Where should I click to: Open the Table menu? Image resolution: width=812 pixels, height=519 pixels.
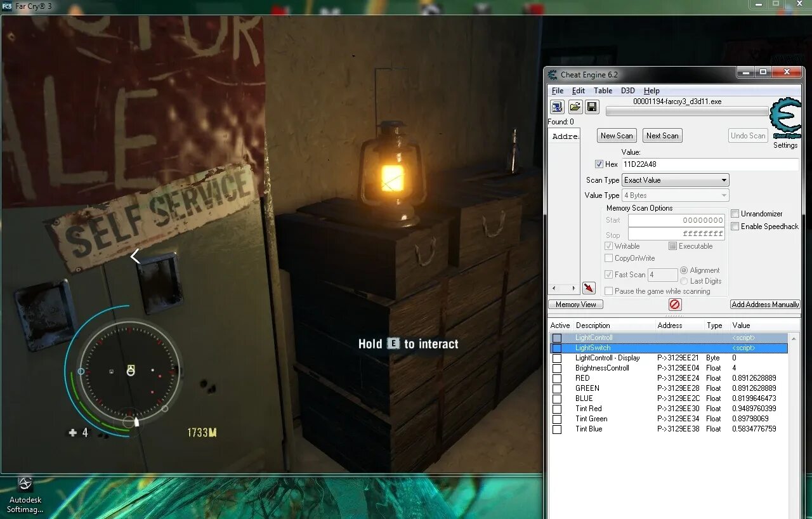[603, 90]
